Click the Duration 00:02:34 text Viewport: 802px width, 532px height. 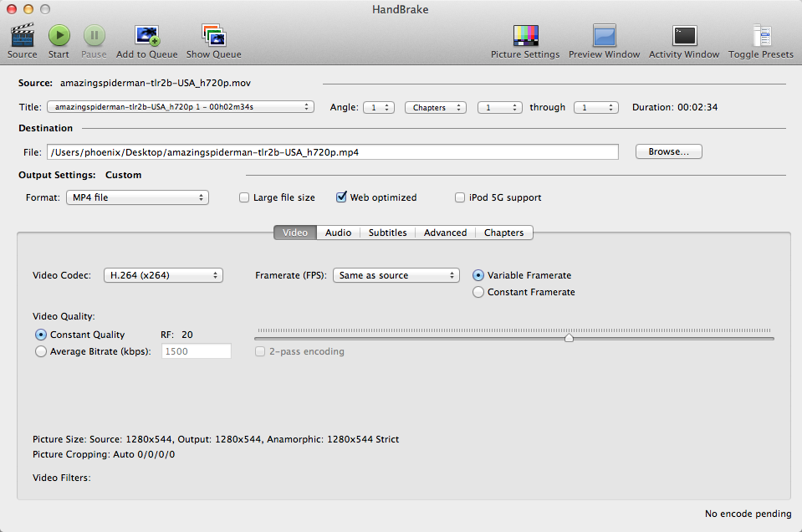[x=675, y=107]
